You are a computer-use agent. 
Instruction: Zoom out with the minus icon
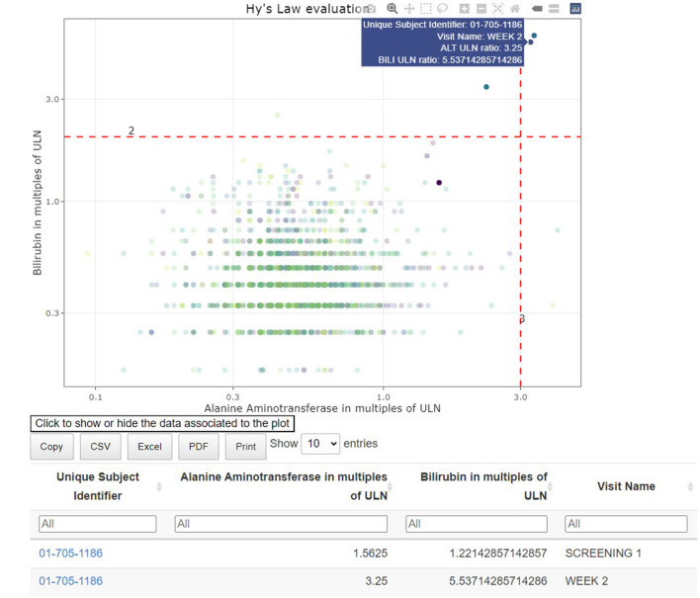[x=481, y=9]
